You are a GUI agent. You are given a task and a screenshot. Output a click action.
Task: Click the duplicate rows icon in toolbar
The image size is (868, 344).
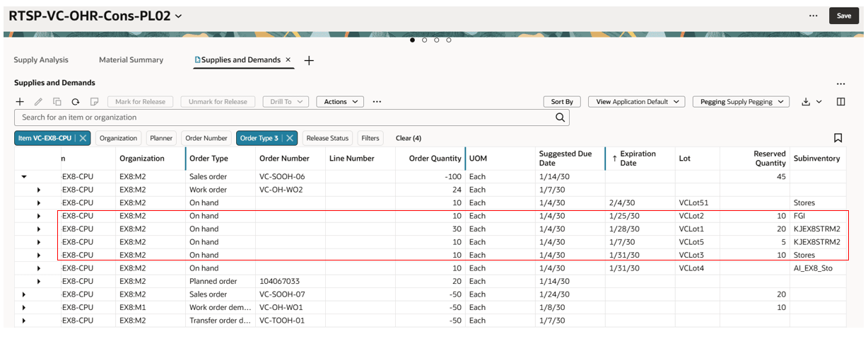click(x=57, y=102)
